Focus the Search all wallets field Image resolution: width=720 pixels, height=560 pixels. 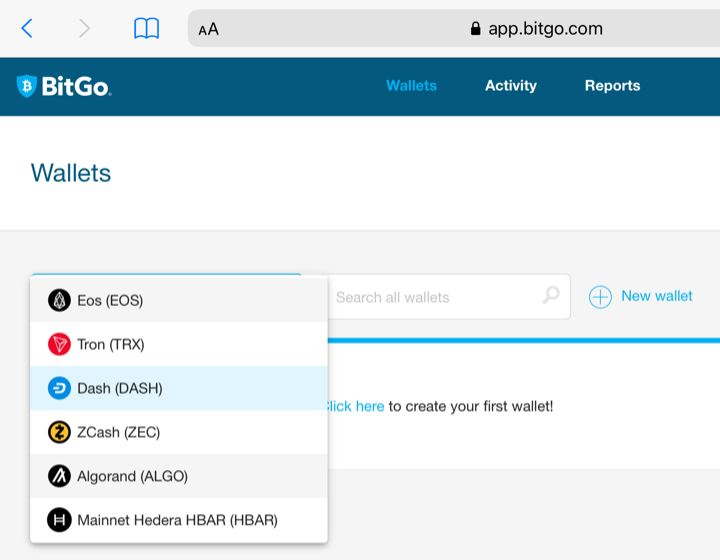point(448,297)
